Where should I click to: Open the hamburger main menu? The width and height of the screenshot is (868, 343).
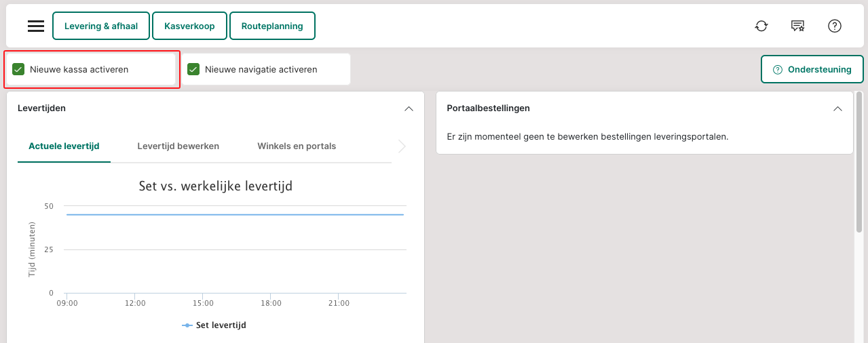36,26
